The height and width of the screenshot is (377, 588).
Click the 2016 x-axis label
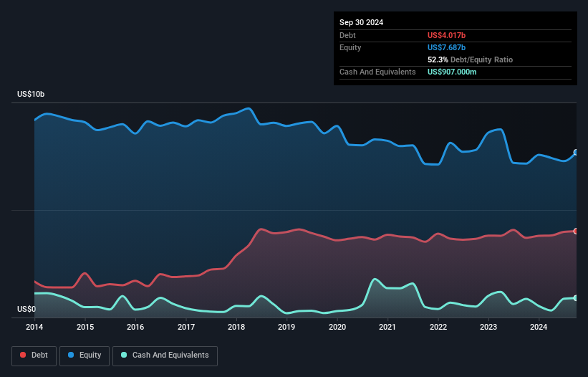point(135,327)
